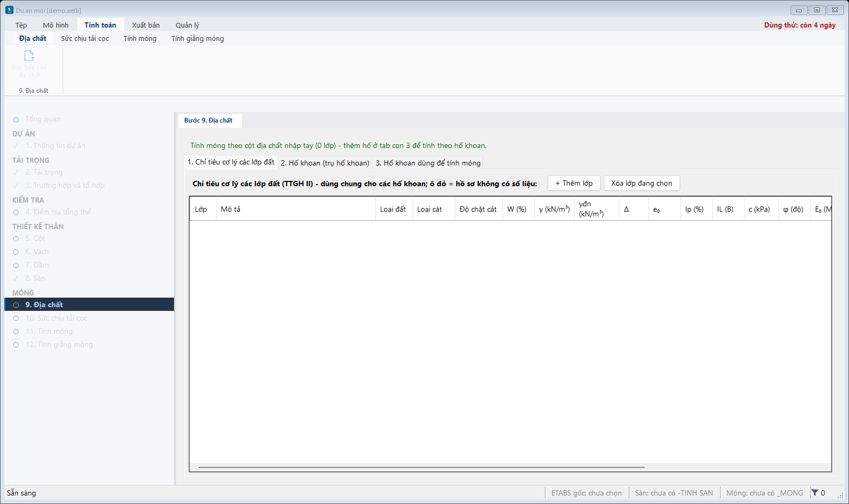Select the Tính toán ribbon tab
The height and width of the screenshot is (504, 849).
[100, 25]
